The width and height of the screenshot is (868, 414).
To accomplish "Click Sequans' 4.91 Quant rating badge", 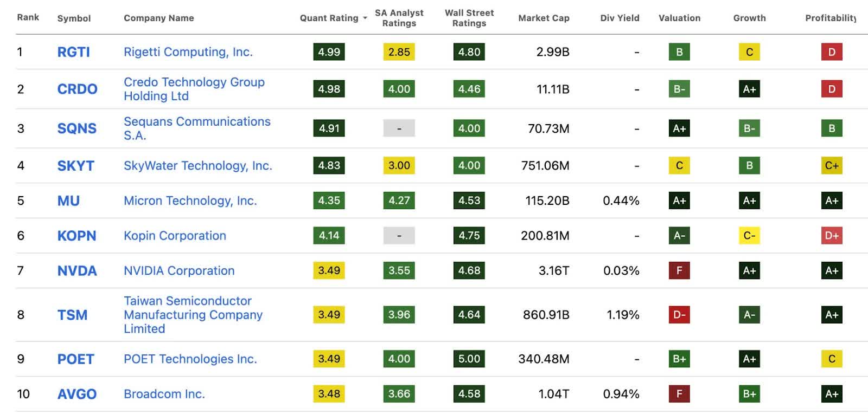I will [329, 128].
